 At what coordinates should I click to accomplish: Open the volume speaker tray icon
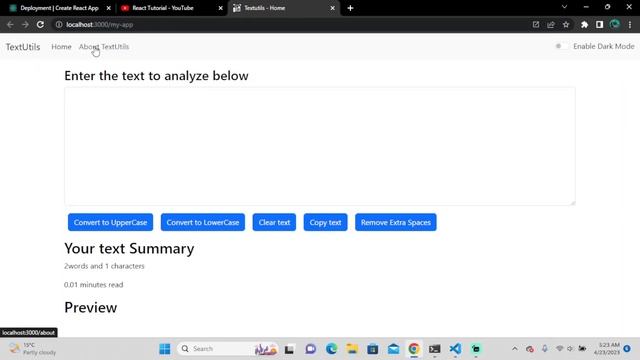570,349
